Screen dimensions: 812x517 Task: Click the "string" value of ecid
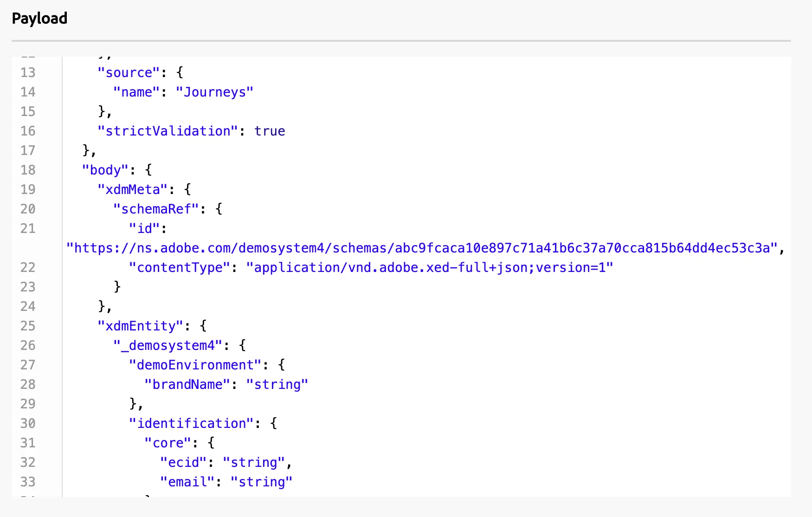[254, 462]
